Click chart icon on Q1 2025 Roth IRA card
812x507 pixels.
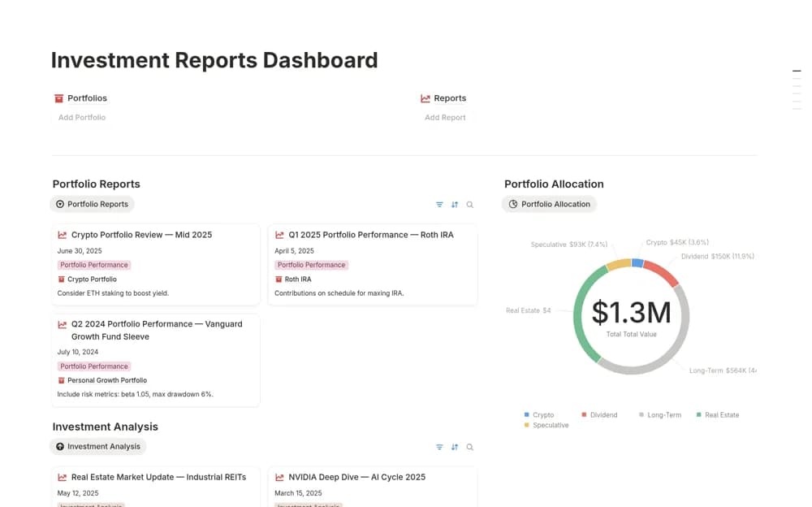[x=279, y=235]
